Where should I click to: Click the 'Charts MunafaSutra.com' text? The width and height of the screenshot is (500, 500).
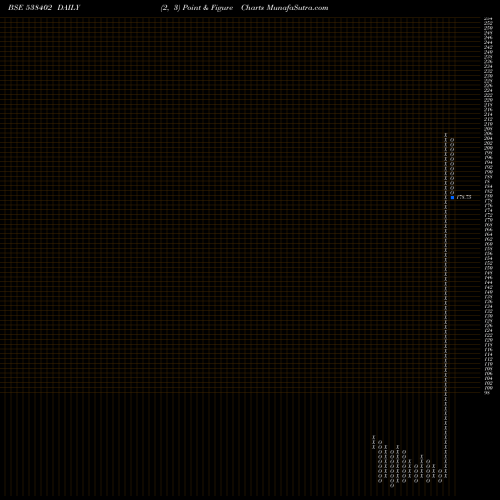coord(285,8)
